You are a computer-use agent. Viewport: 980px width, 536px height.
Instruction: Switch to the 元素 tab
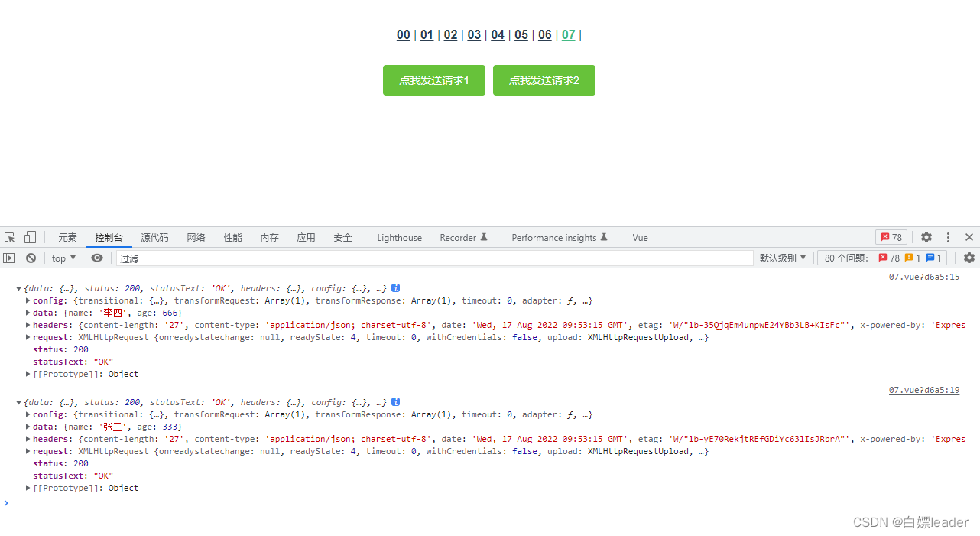click(x=67, y=238)
